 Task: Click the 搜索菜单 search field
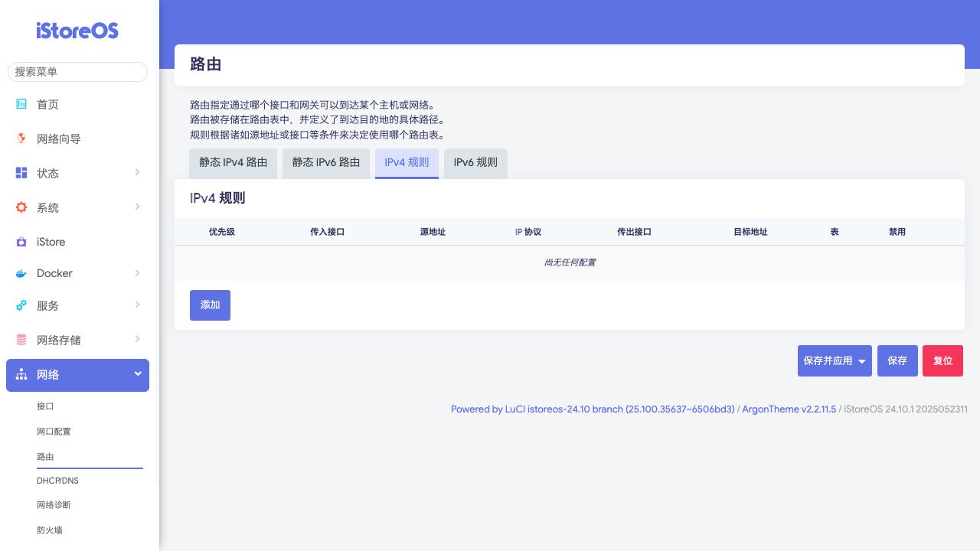(77, 72)
